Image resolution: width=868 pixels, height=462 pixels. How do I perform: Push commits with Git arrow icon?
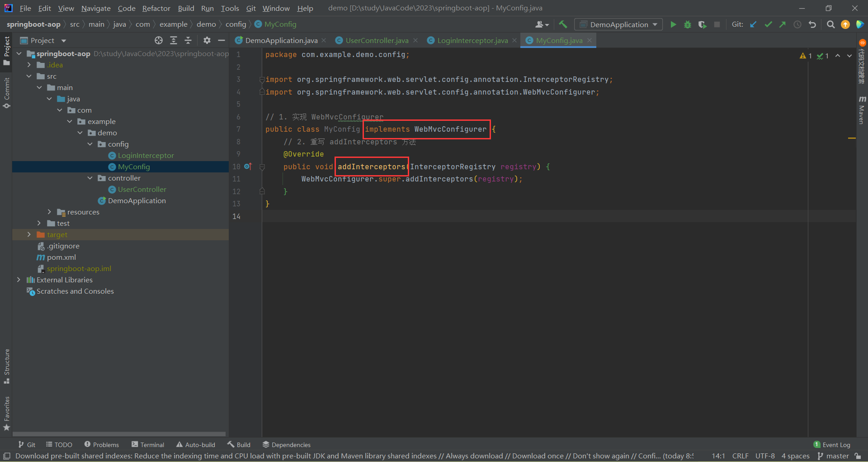pos(783,24)
